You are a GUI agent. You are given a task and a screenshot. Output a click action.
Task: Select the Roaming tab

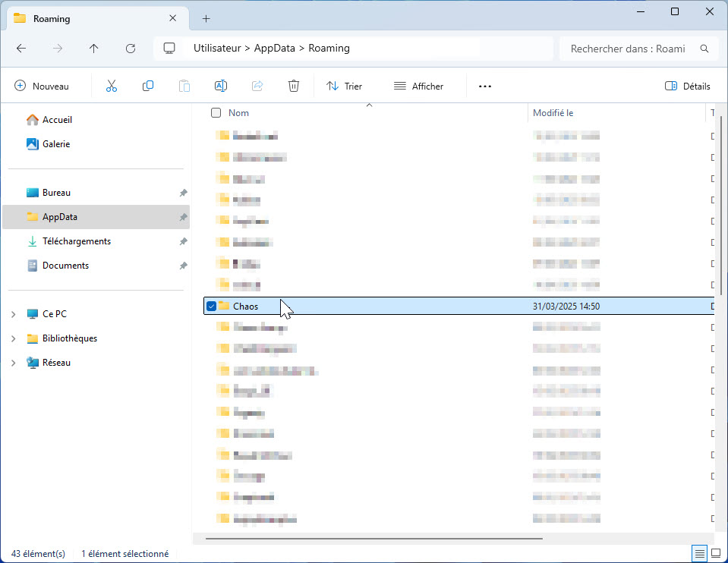(x=99, y=18)
